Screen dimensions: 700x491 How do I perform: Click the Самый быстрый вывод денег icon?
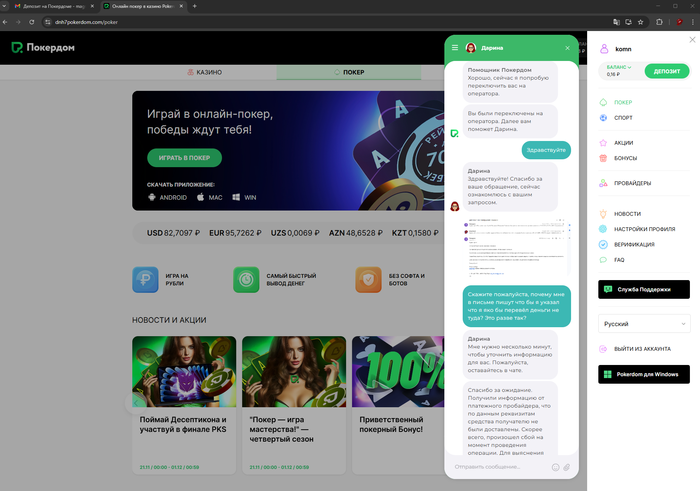[x=246, y=279]
